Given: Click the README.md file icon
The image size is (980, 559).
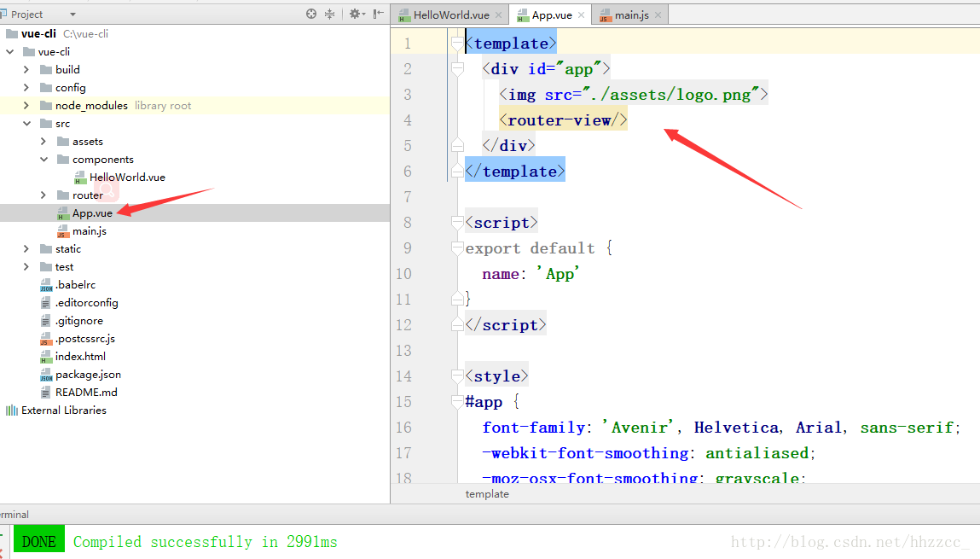Looking at the screenshot, I should pos(45,393).
